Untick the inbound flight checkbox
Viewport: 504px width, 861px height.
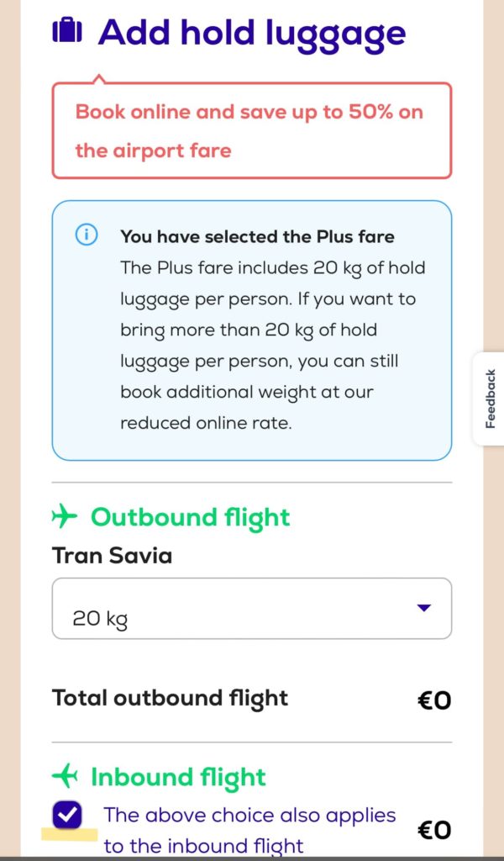point(66,815)
